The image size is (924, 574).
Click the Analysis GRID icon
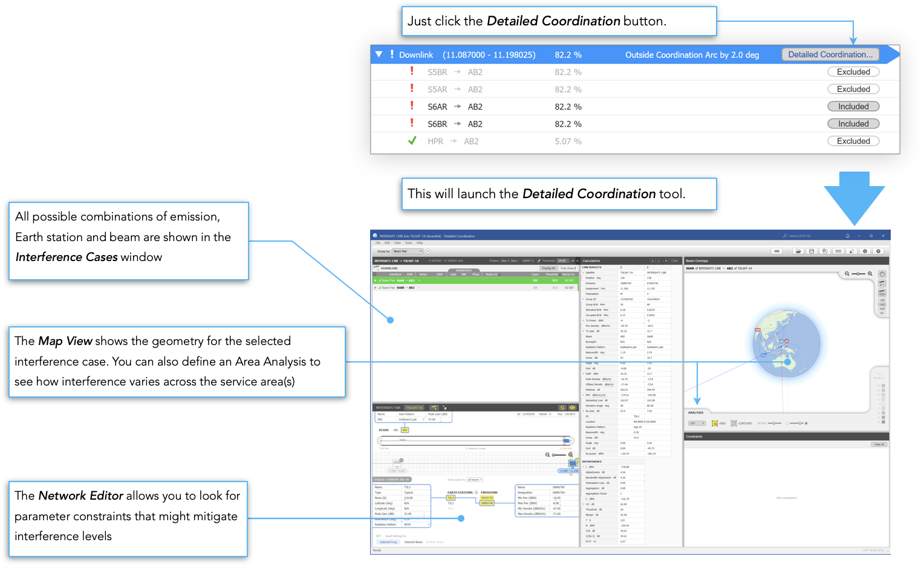pyautogui.click(x=715, y=423)
